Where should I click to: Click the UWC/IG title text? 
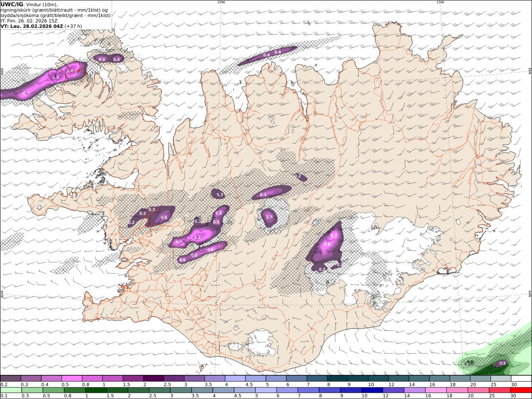pyautogui.click(x=12, y=4)
